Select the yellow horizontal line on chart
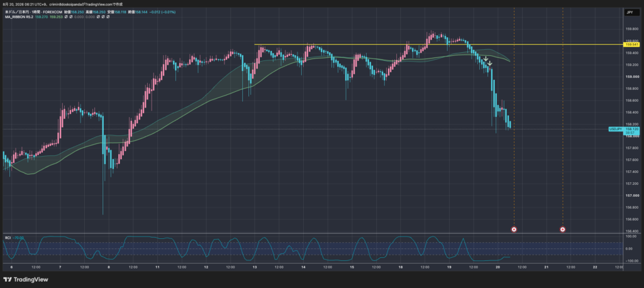Viewport: 644px width, 288px height. point(438,45)
